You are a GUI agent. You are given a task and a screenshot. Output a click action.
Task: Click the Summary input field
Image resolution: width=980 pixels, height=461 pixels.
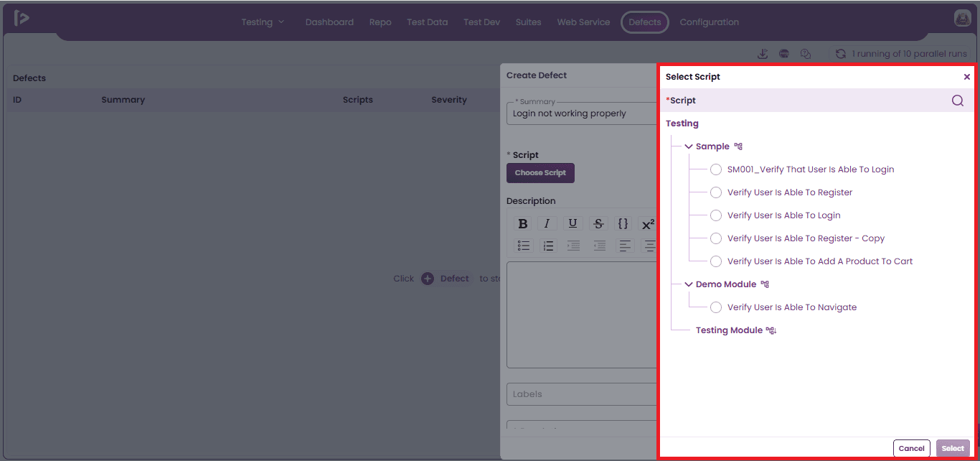582,113
